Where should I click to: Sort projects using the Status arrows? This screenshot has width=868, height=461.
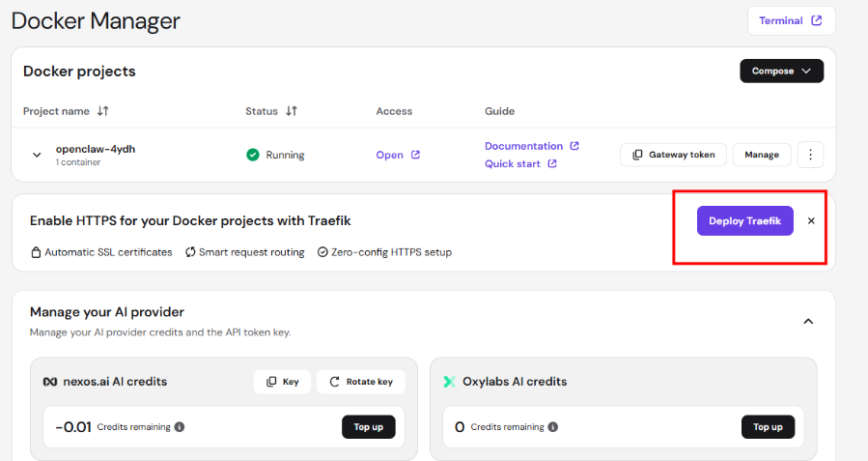tap(292, 111)
